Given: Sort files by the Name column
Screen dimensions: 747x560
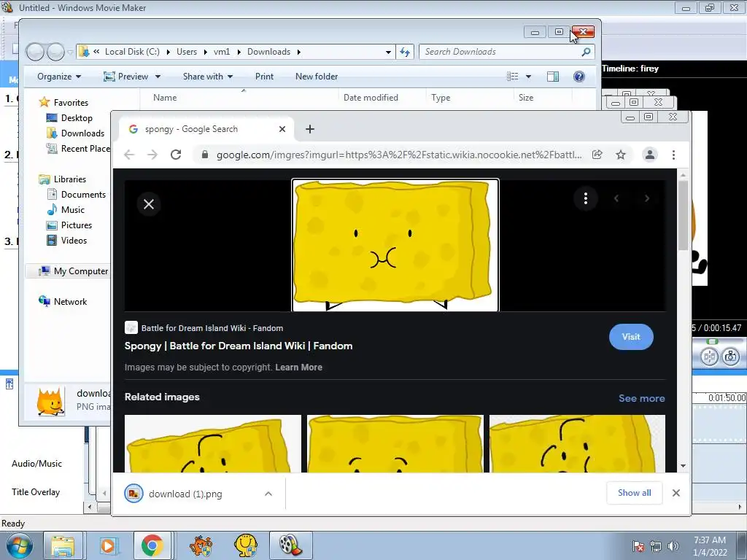Looking at the screenshot, I should (165, 98).
